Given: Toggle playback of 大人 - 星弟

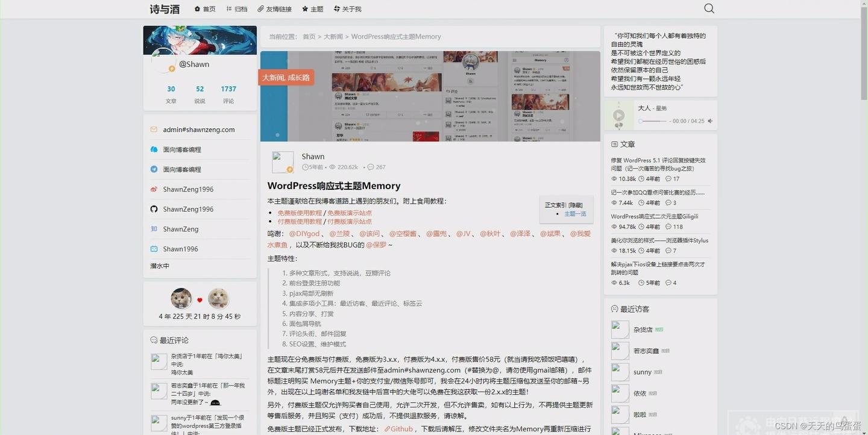Looking at the screenshot, I should click(618, 115).
